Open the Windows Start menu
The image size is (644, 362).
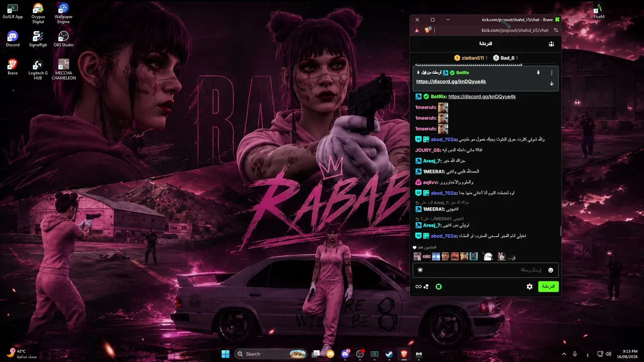click(225, 354)
